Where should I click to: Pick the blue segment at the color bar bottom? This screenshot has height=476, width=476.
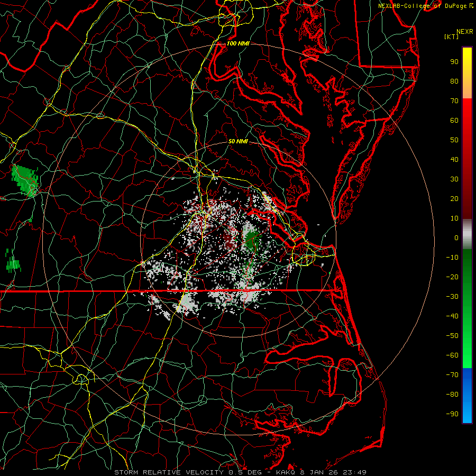[x=467, y=396]
